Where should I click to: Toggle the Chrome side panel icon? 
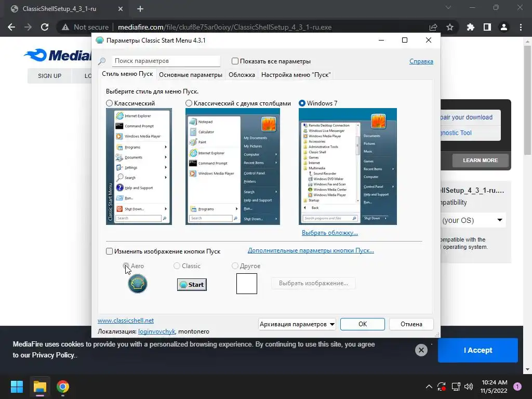(487, 27)
